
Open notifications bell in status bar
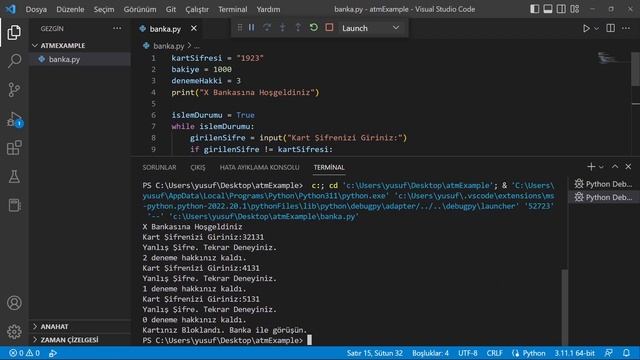pyautogui.click(x=626, y=353)
